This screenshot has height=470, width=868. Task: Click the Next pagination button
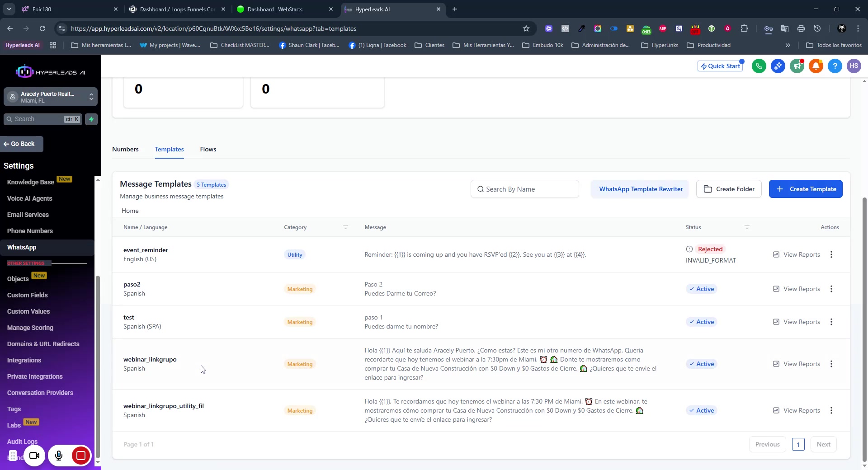click(x=823, y=444)
